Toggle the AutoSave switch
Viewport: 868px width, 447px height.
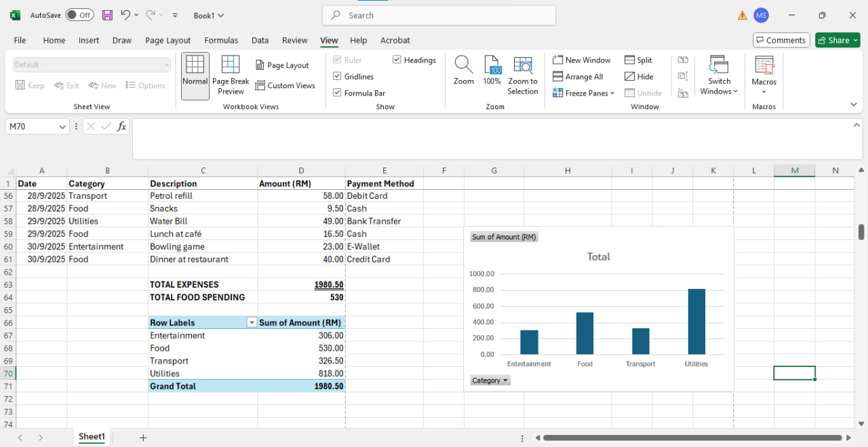click(x=79, y=15)
